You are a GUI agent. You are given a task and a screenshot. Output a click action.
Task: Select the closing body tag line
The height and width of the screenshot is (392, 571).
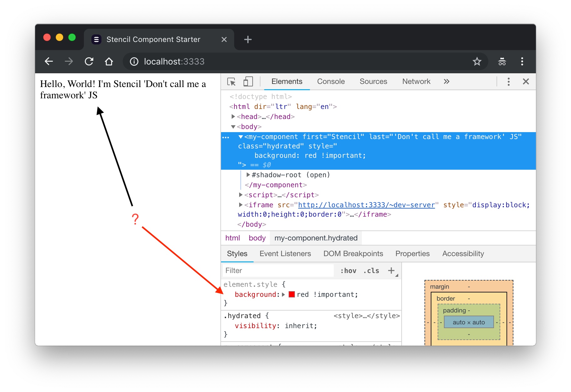tap(252, 224)
